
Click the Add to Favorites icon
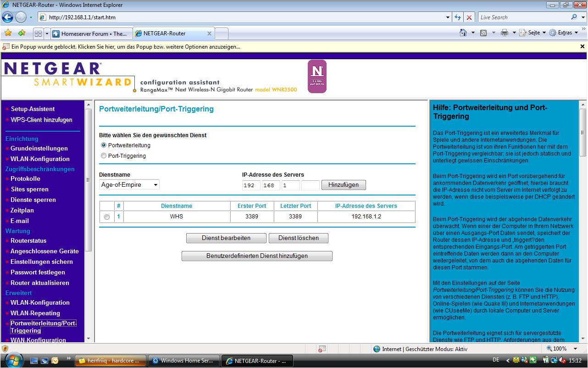[x=22, y=33]
